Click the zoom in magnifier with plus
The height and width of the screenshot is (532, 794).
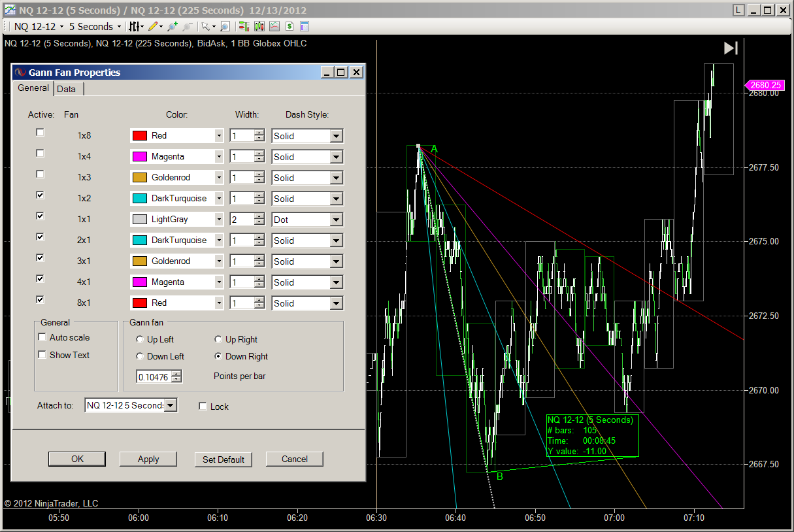(172, 27)
